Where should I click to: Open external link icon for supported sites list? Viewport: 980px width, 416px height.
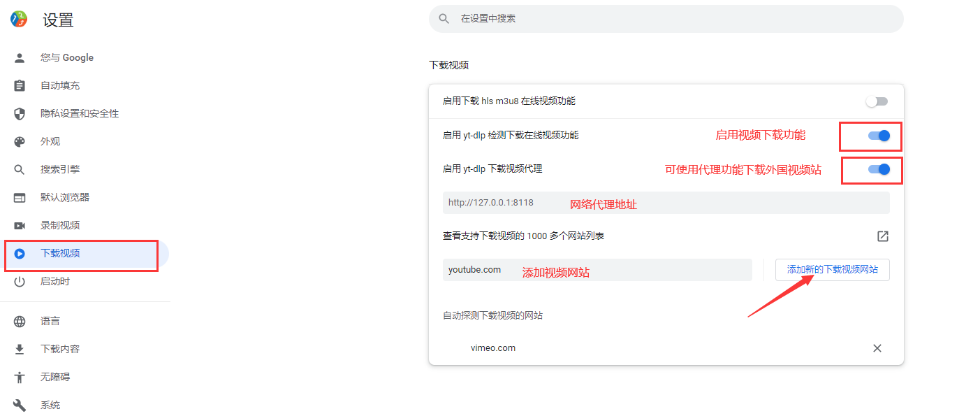pyautogui.click(x=883, y=236)
